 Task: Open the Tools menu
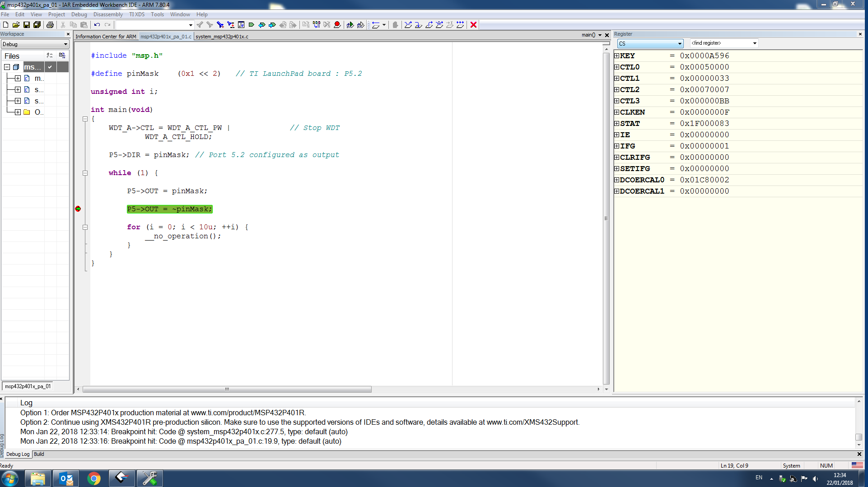pos(157,14)
